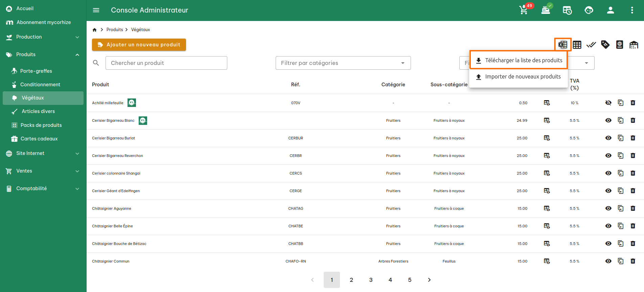This screenshot has width=644, height=292.
Task: Open the user account profile icon
Action: pos(610,10)
